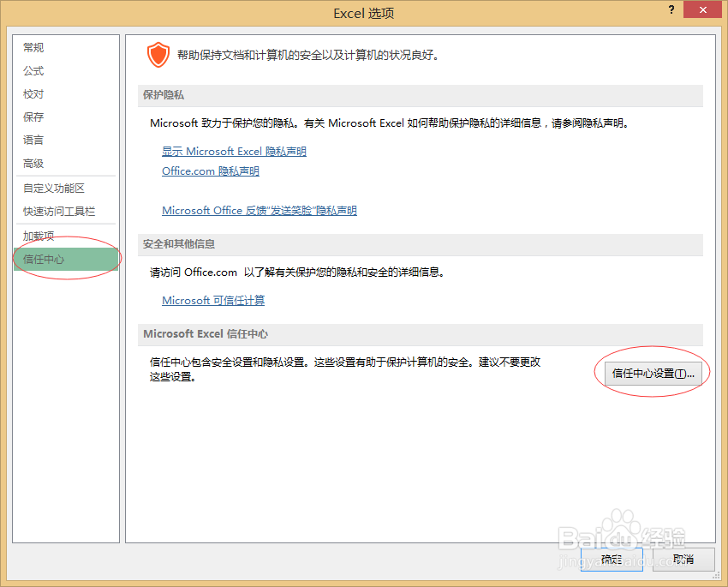Cancel the dialog with 取消
728x587 pixels.
[x=683, y=559]
